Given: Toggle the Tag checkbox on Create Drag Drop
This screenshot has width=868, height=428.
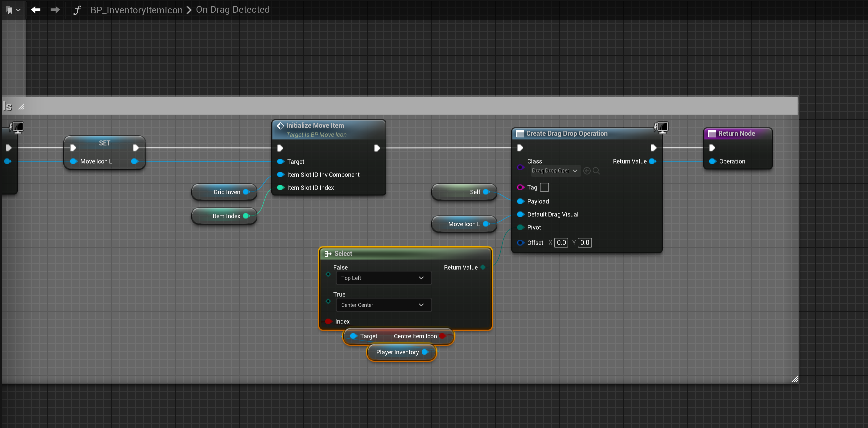Looking at the screenshot, I should tap(544, 187).
